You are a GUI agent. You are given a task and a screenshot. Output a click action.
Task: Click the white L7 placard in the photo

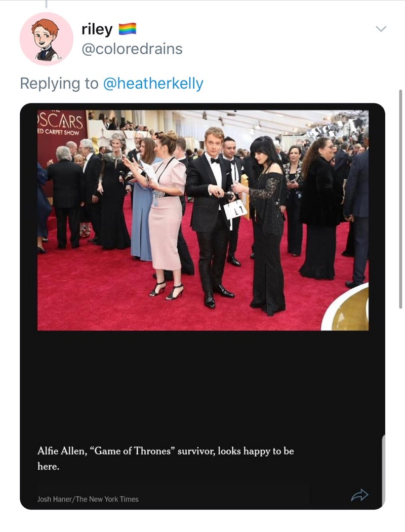point(235,209)
